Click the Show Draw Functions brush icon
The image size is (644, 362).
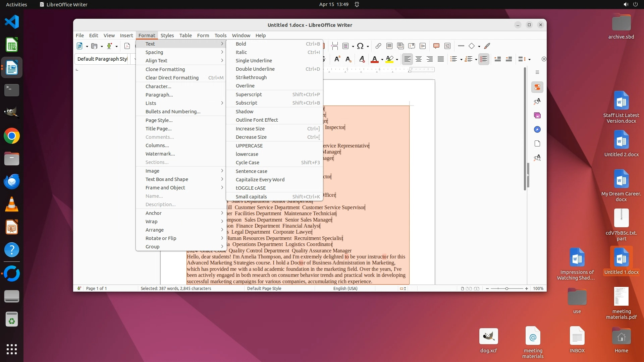click(487, 46)
